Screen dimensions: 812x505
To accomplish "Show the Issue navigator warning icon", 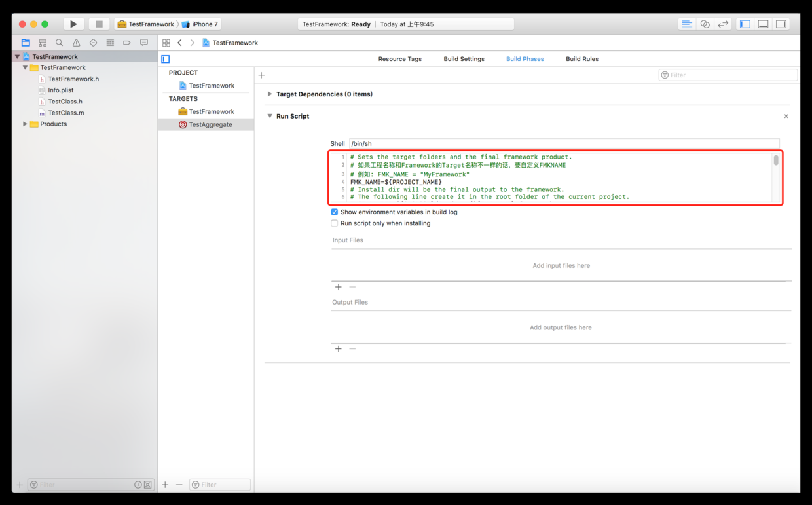I will [x=77, y=43].
